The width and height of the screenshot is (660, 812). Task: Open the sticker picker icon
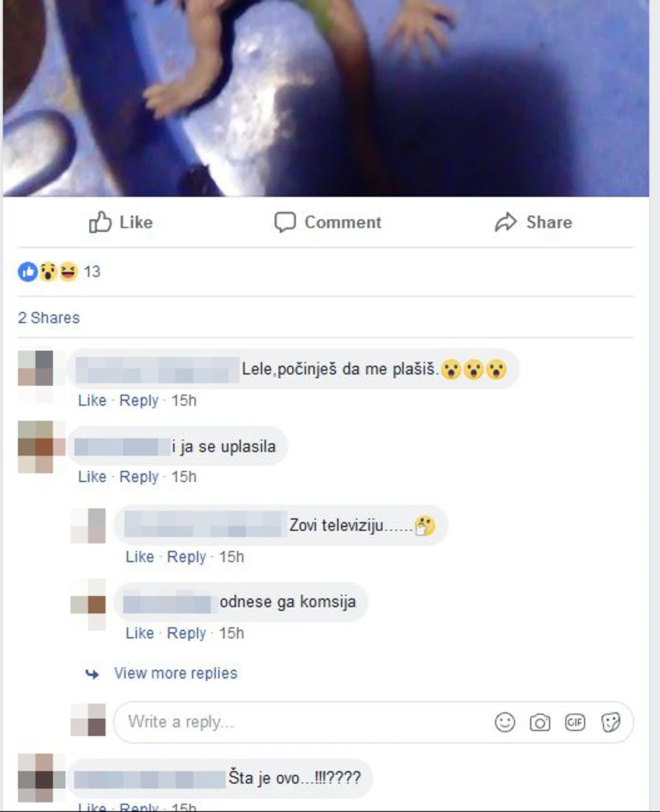pyautogui.click(x=610, y=722)
